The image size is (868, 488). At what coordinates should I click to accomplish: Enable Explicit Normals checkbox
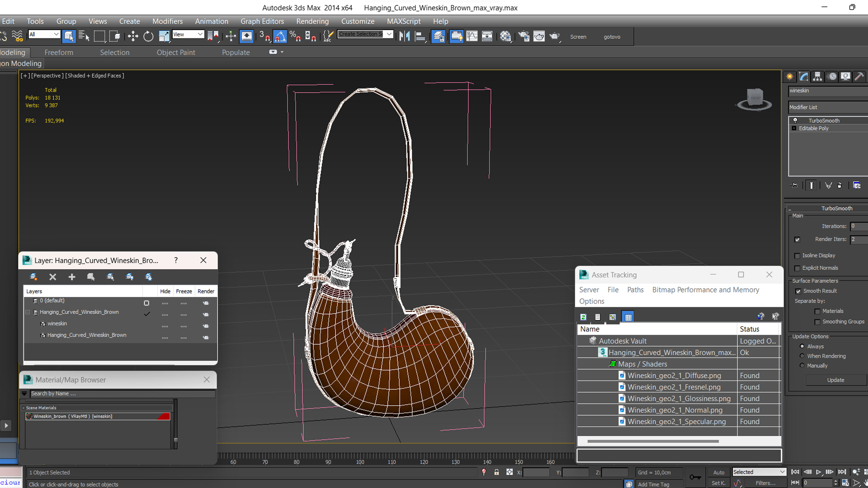coord(797,268)
